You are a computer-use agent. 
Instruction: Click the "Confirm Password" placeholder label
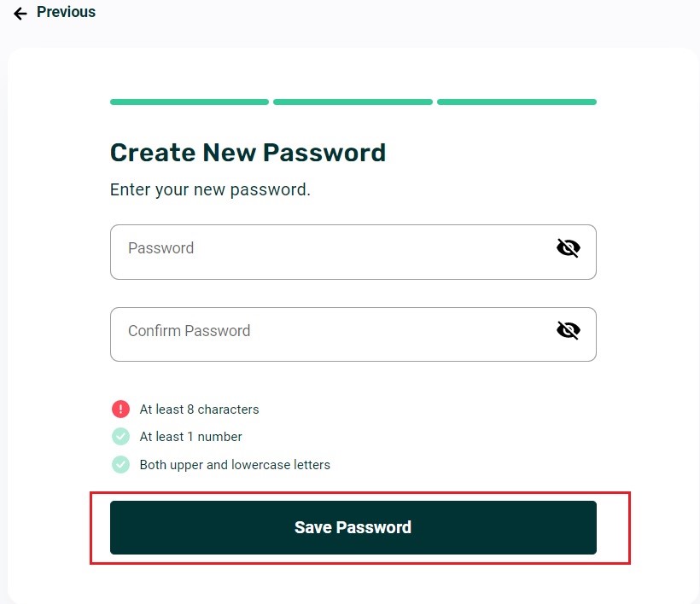click(x=189, y=331)
